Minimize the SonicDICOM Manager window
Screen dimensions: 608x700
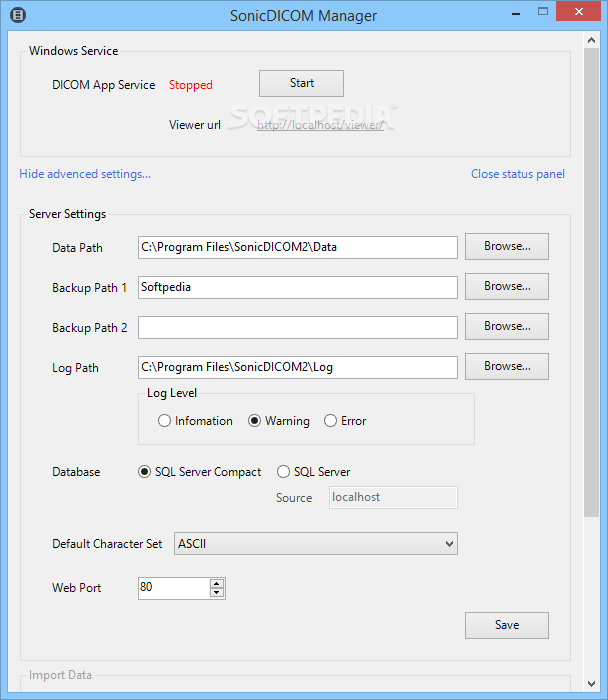(x=516, y=13)
